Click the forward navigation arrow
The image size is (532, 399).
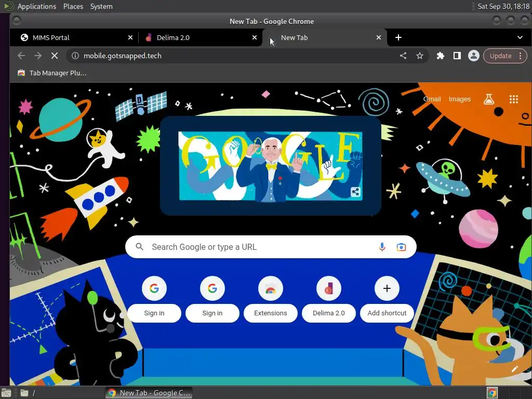tap(37, 56)
